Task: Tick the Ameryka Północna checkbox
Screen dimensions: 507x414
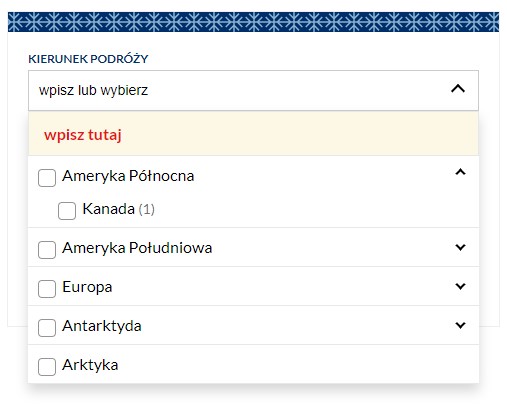Action: tap(47, 178)
